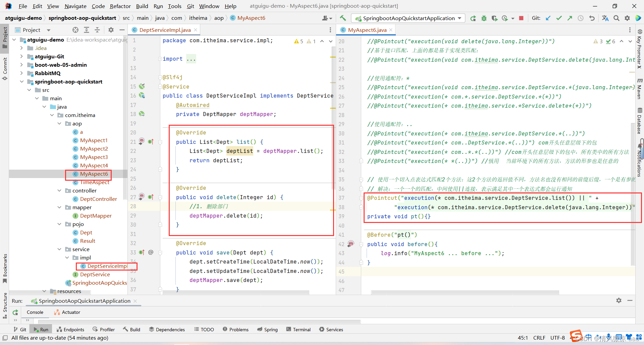Expand the atguigu-Git folder

22,56
